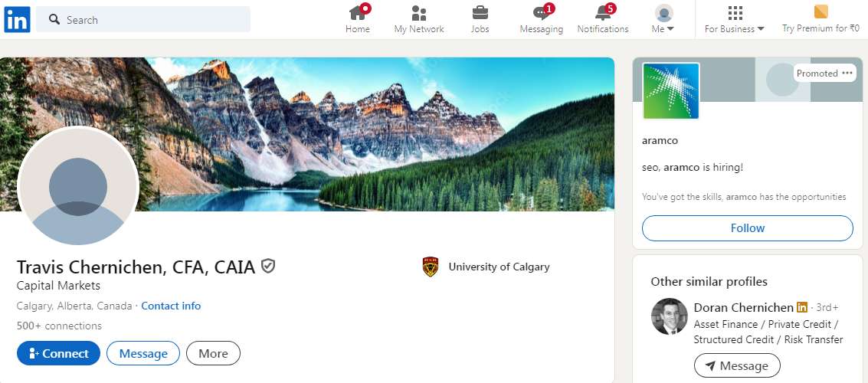Expand the For Business apps menu
Screen dimensions: 868x383
[735, 19]
